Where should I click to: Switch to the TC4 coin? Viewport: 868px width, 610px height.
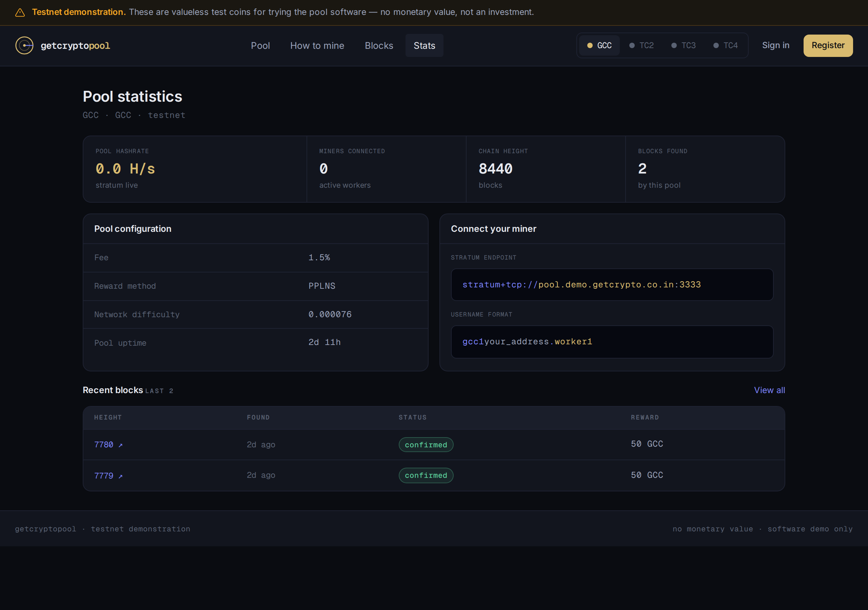(x=726, y=45)
